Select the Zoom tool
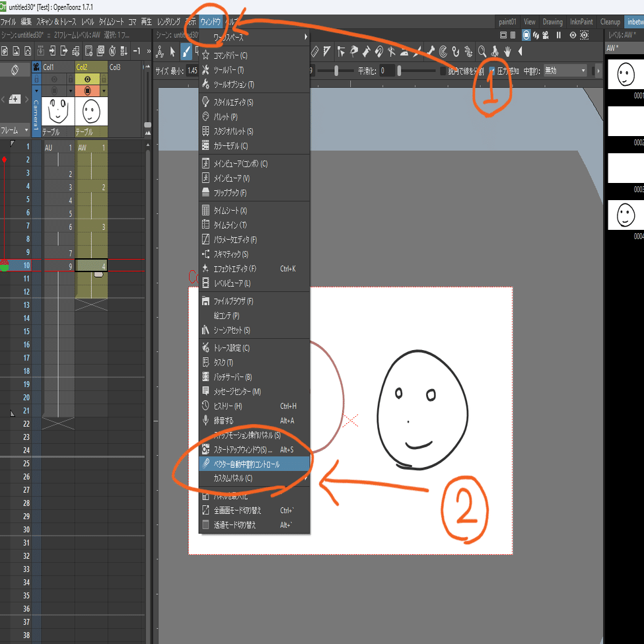 click(482, 52)
